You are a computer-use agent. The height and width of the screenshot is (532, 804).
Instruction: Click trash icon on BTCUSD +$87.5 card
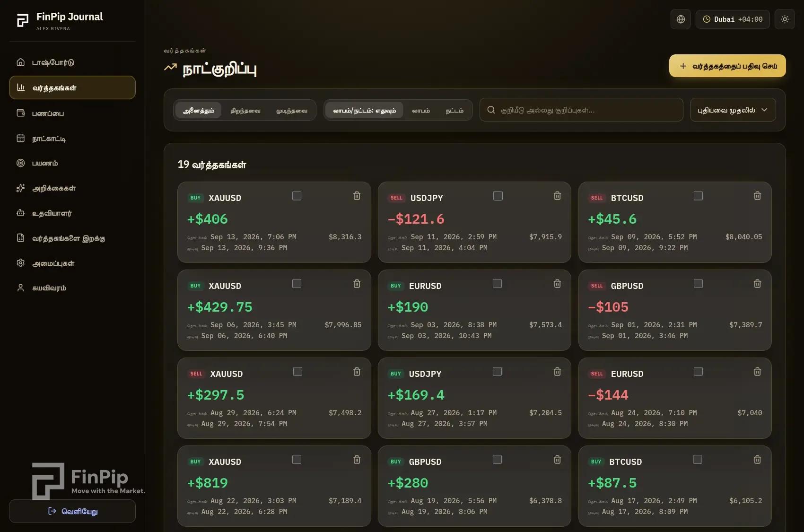pos(757,460)
